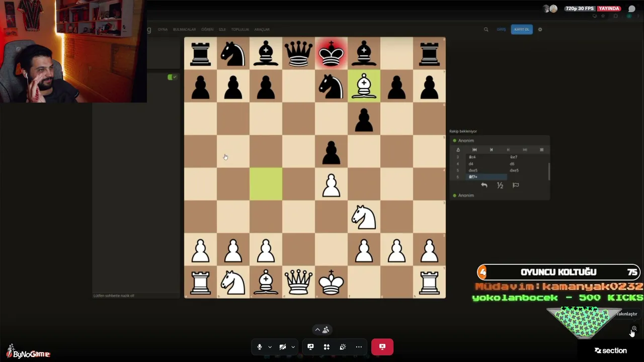This screenshot has height=362, width=644.
Task: Click move 3 bishop c4 in list
Action: pos(472,157)
